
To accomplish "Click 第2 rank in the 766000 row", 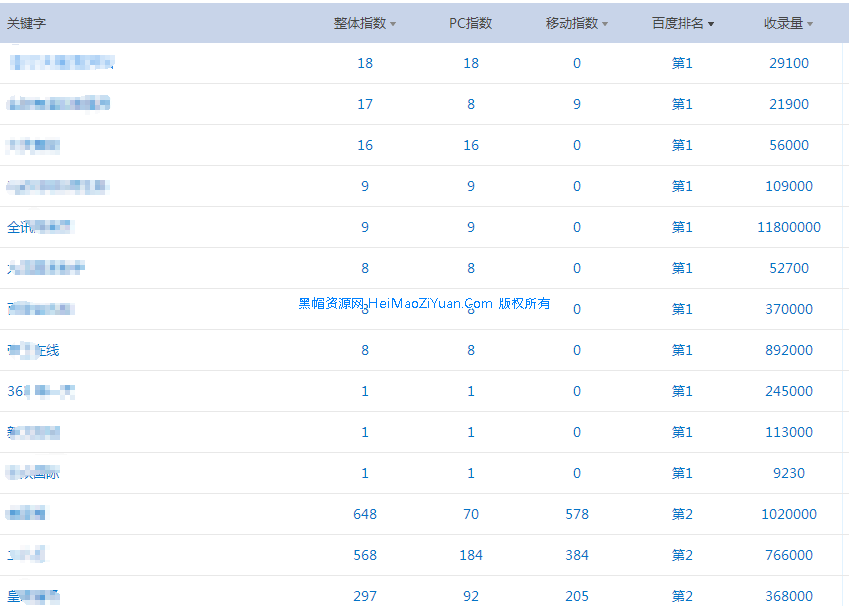I will [x=682, y=555].
